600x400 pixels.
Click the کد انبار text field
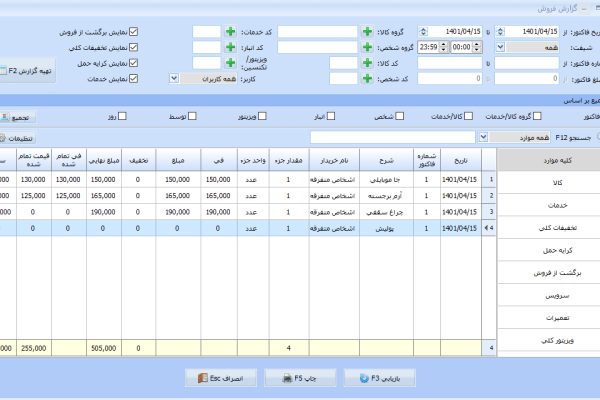pyautogui.click(x=207, y=47)
